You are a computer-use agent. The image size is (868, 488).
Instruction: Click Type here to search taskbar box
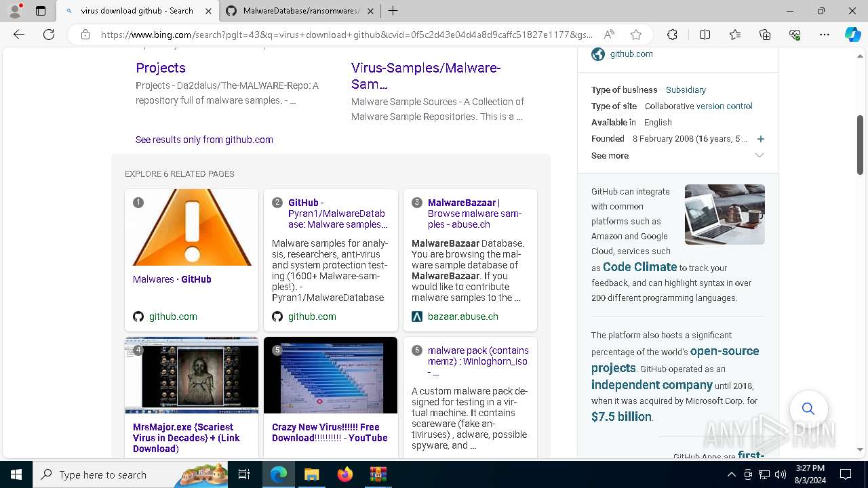click(x=131, y=474)
